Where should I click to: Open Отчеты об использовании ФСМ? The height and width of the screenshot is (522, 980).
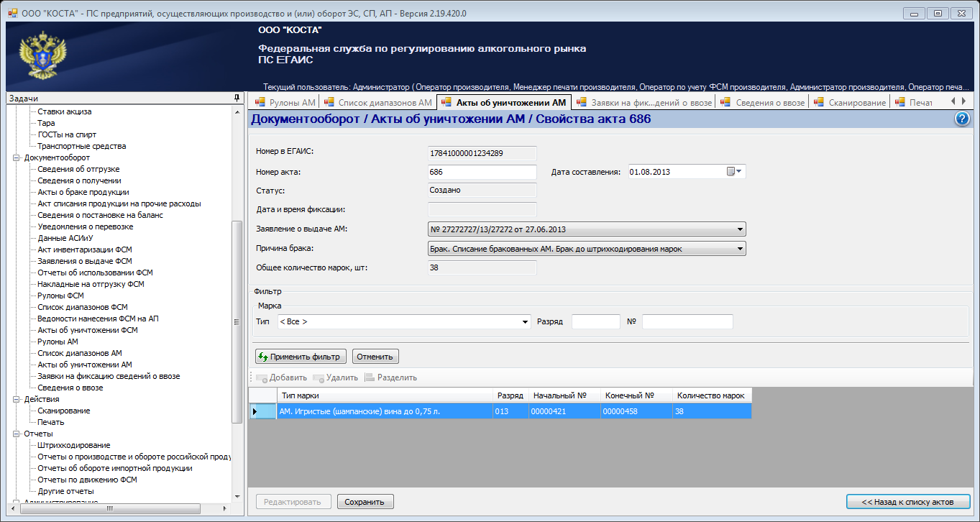pyautogui.click(x=95, y=273)
